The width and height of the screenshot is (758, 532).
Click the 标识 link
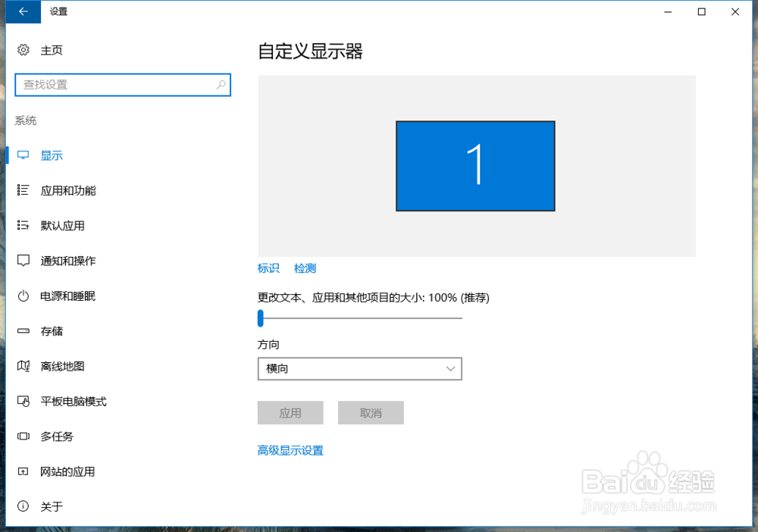point(268,268)
